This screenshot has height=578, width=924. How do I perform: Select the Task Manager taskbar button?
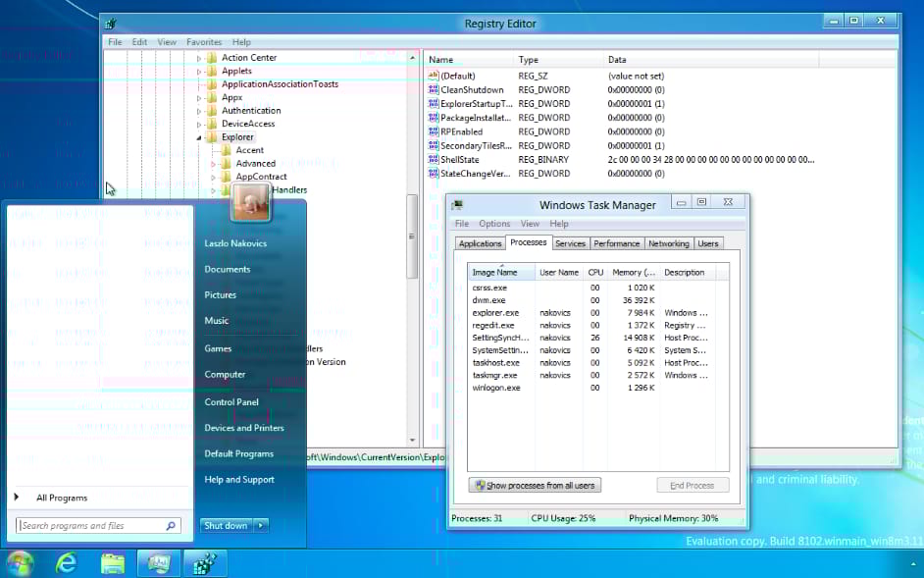pos(158,564)
